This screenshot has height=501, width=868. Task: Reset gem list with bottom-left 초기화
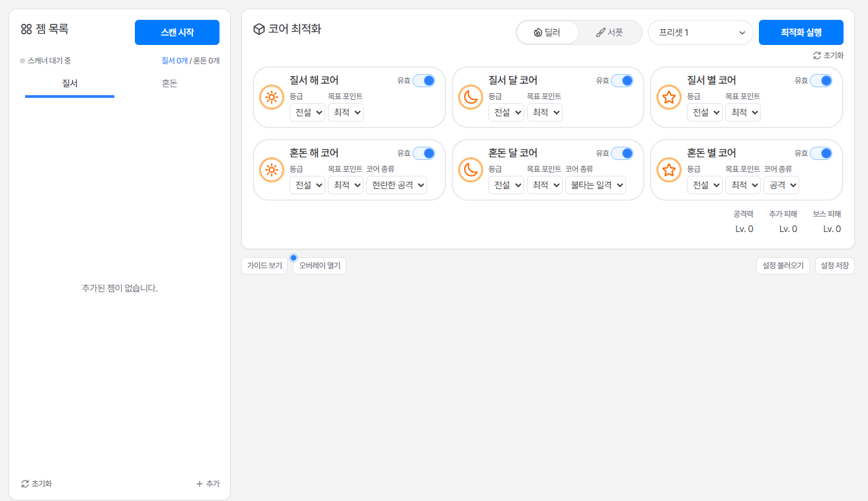click(x=36, y=484)
